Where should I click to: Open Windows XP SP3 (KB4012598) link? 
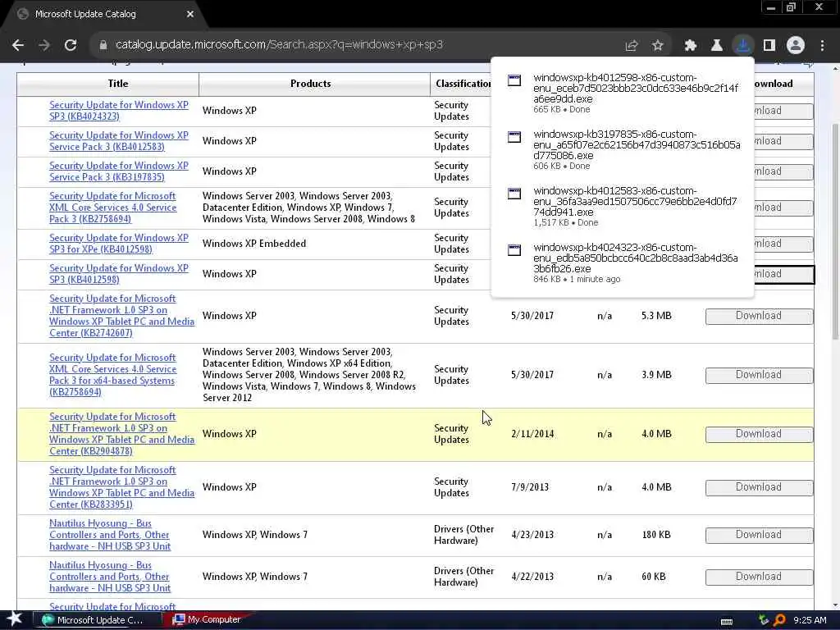tap(119, 274)
